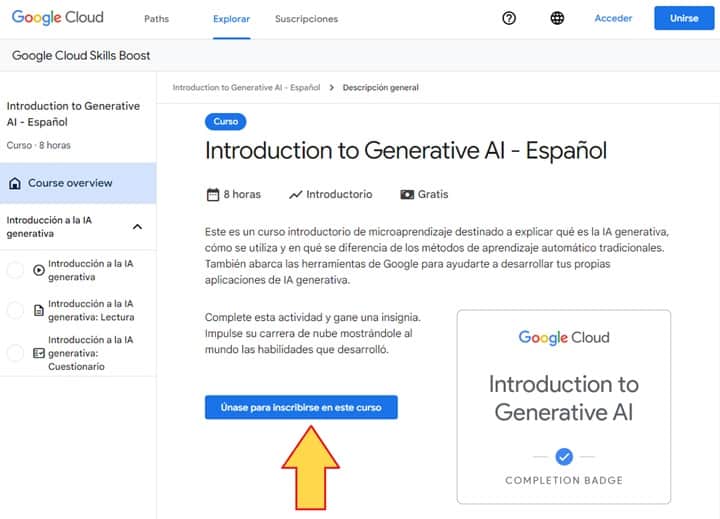This screenshot has height=519, width=720.
Task: Open the Suscripciones menu item
Action: [306, 19]
